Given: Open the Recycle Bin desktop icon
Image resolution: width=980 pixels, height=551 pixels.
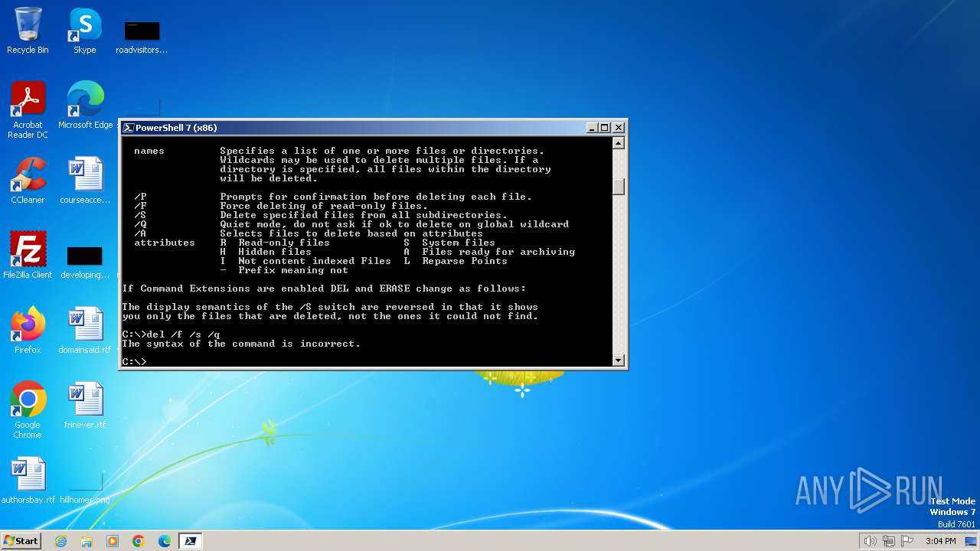Looking at the screenshot, I should (28, 31).
